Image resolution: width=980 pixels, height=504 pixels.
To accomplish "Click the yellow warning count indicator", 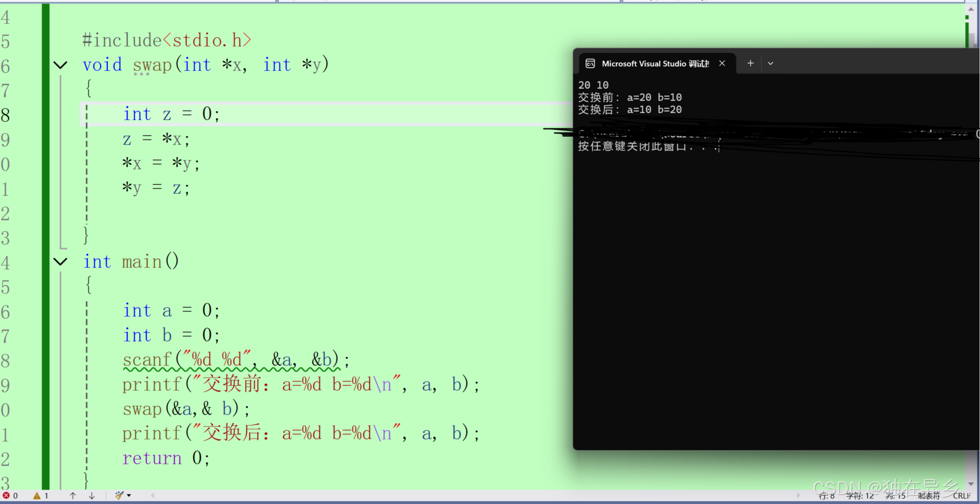I will coord(41,496).
